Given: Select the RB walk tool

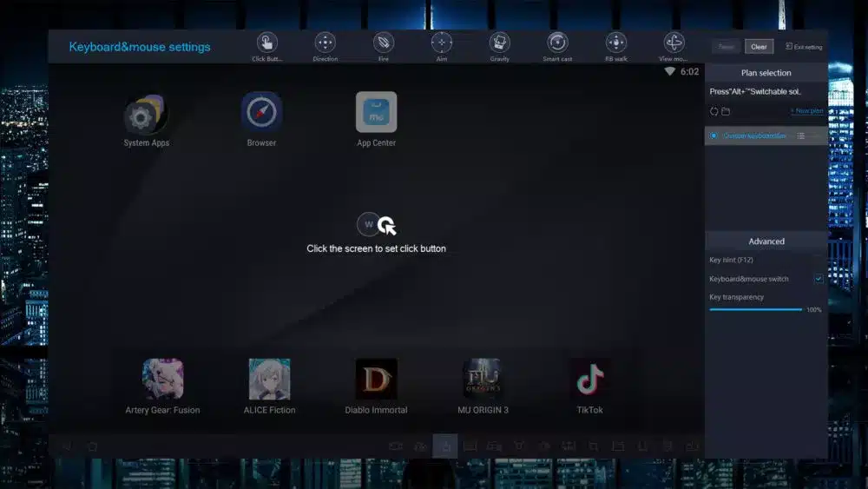Looking at the screenshot, I should click(616, 47).
